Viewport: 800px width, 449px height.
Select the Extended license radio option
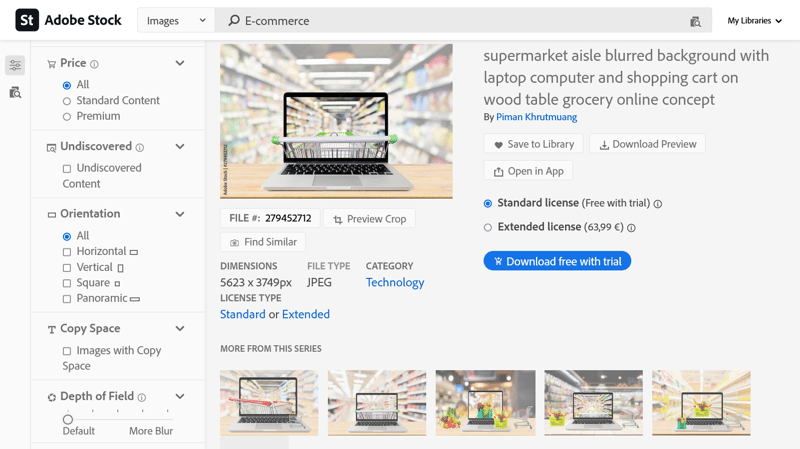pyautogui.click(x=488, y=228)
